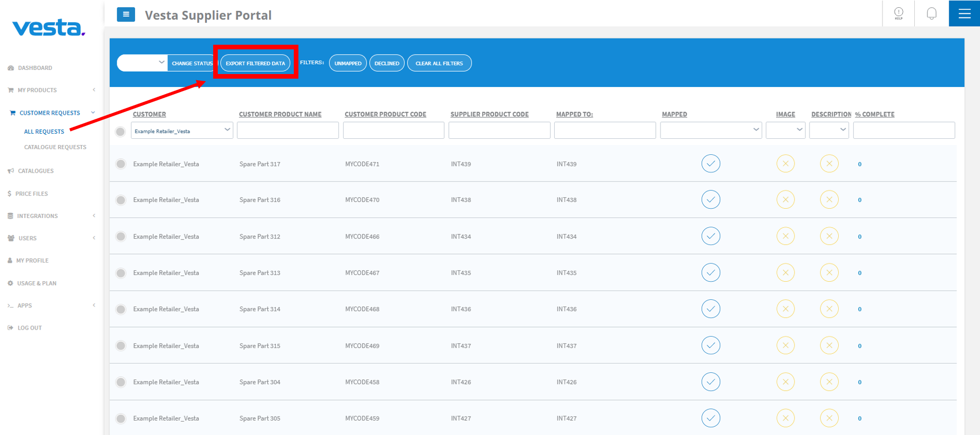Screen dimensions: 980x435
Task: Select the row radio for Spare Part 317
Action: [x=121, y=164]
